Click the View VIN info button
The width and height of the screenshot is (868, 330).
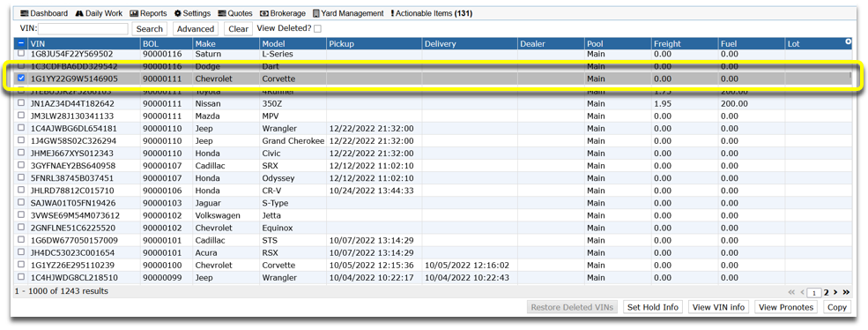tap(718, 307)
